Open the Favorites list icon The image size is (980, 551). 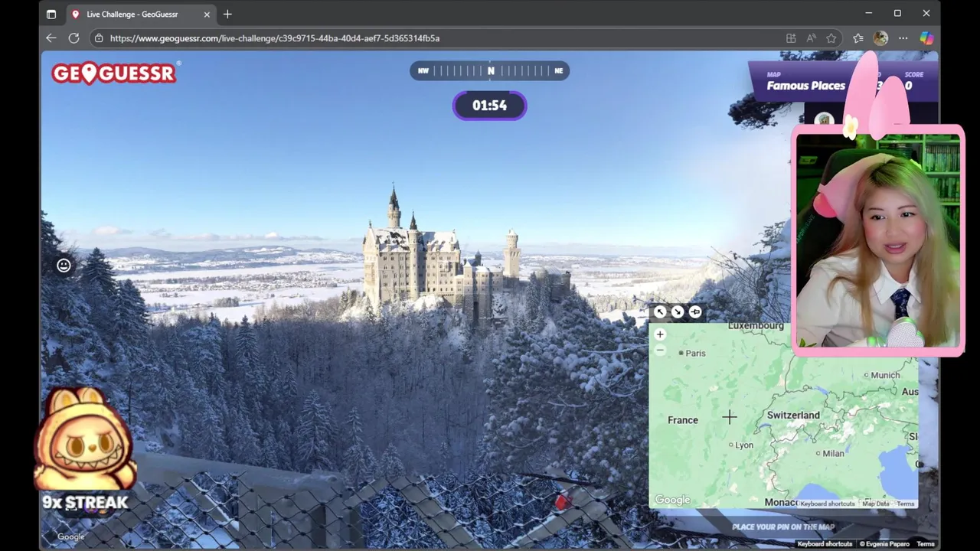pyautogui.click(x=858, y=38)
